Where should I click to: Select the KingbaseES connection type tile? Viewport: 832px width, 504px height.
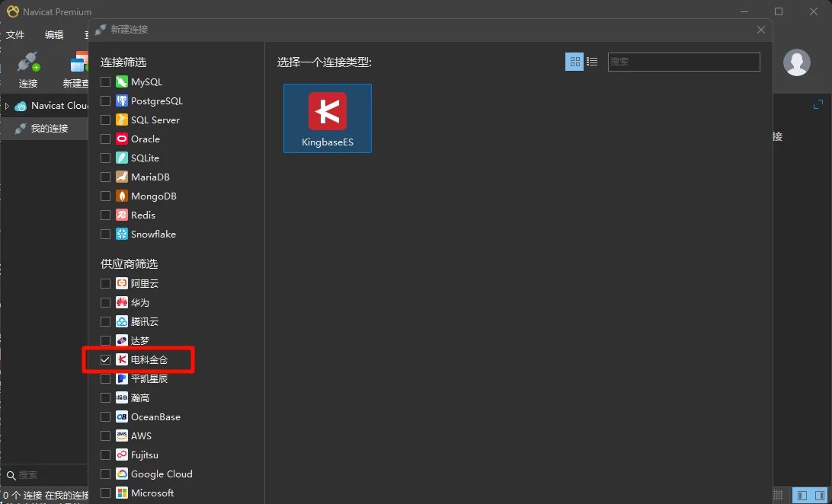(x=327, y=118)
